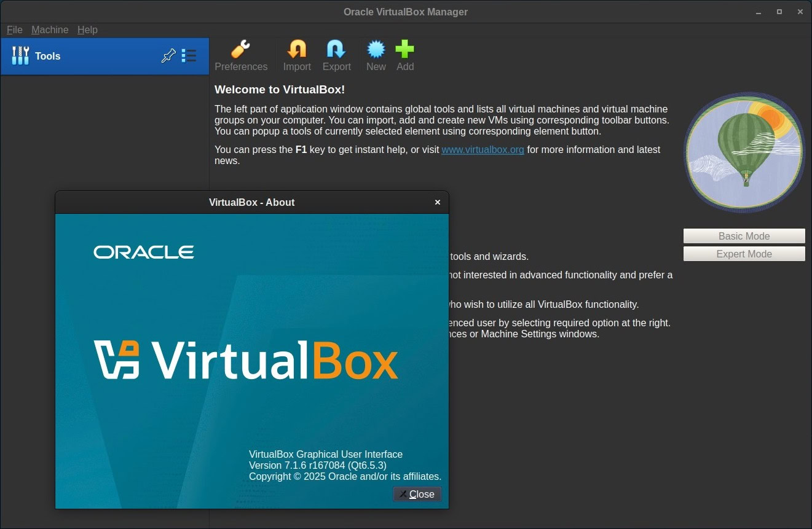
Task: Create a New virtual machine
Action: (376, 56)
